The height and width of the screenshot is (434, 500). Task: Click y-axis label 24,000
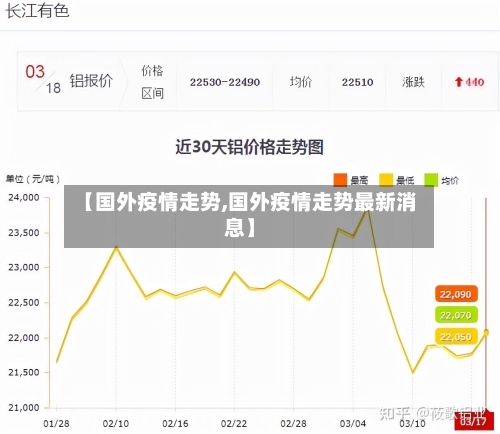point(24,198)
